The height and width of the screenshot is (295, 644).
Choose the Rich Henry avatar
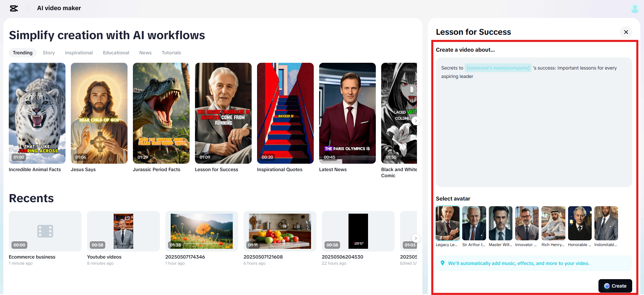(553, 223)
